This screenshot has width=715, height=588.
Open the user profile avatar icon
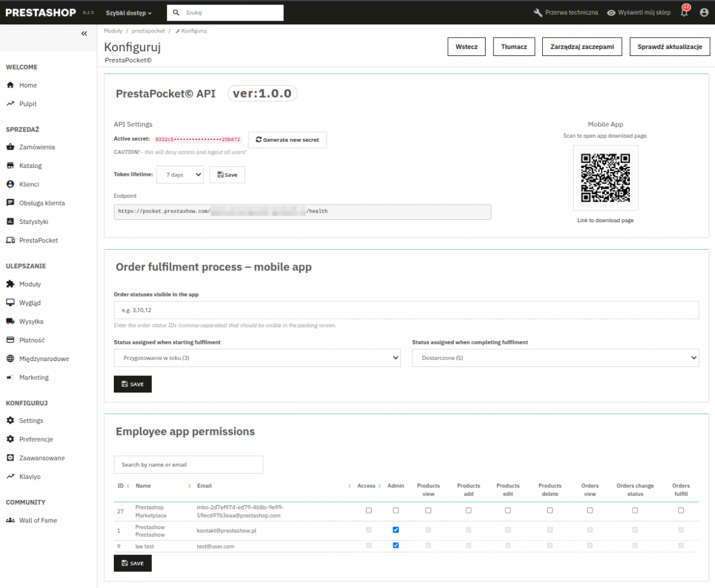[x=704, y=13]
